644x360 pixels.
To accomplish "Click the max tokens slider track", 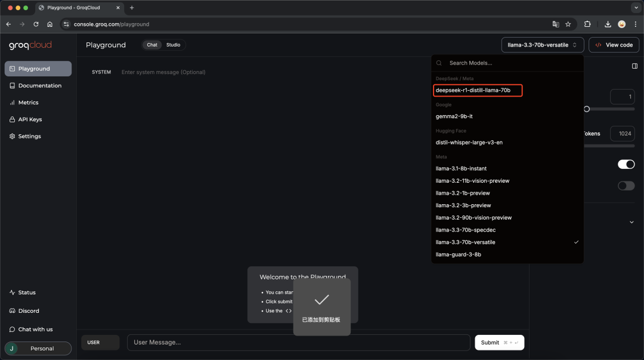I will pyautogui.click(x=609, y=146).
